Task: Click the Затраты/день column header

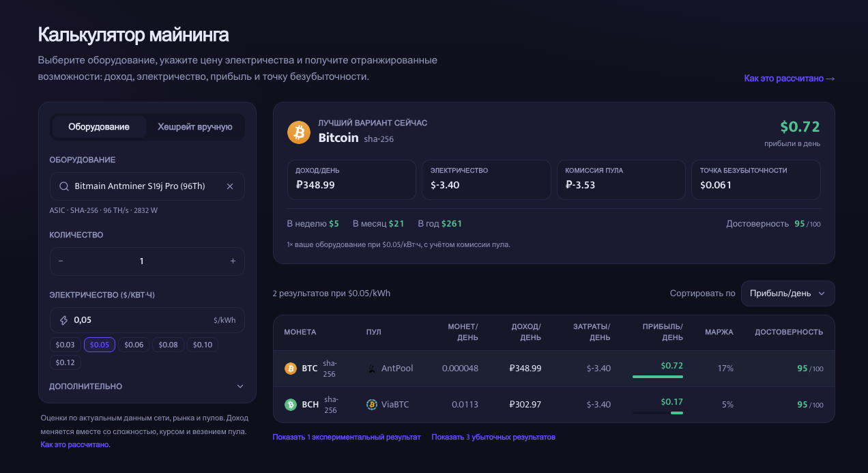Action: pyautogui.click(x=592, y=332)
